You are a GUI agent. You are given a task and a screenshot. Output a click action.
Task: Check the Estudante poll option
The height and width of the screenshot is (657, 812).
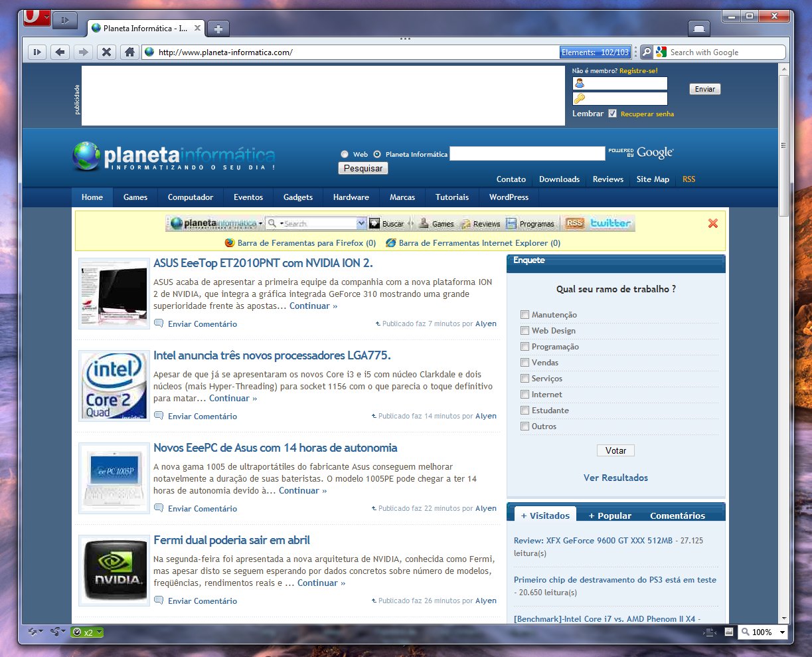tap(525, 411)
